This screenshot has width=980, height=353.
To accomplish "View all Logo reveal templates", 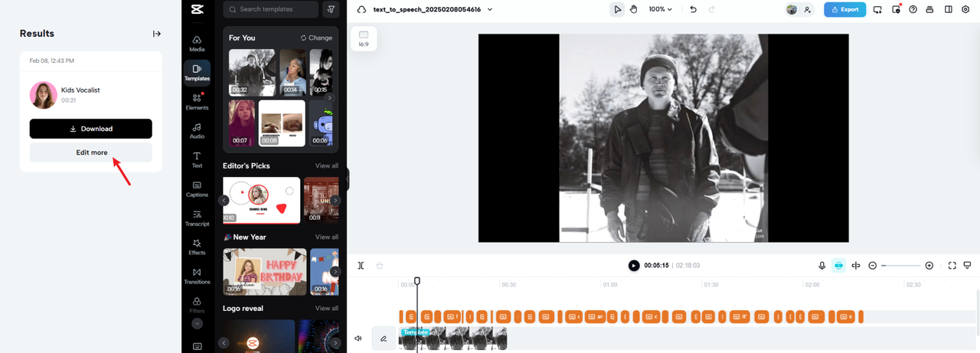I will tap(327, 308).
